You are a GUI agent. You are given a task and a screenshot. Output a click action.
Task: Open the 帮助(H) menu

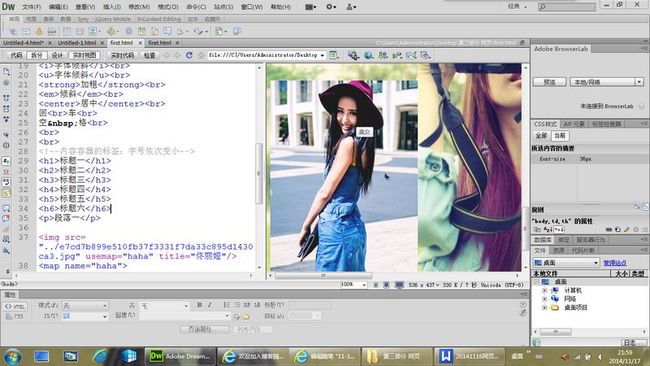coord(281,7)
